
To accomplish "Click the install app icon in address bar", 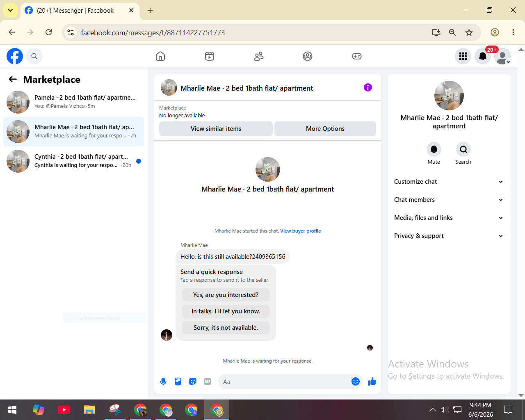I will 436,32.
